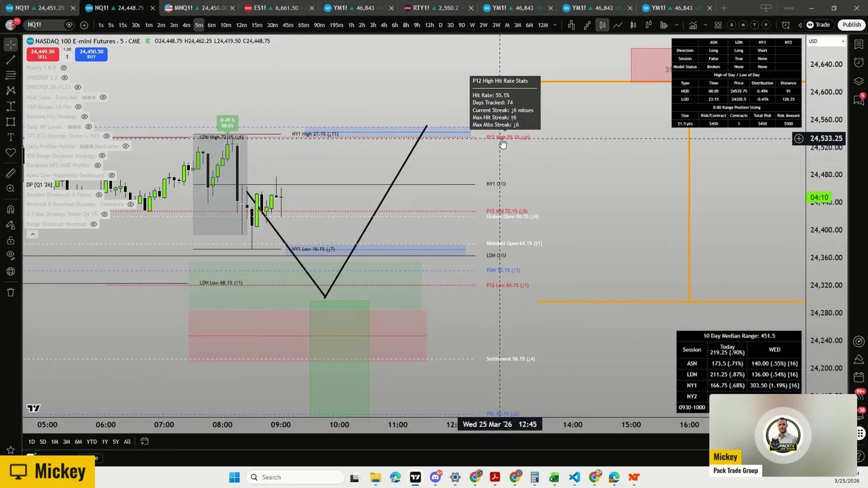Lock all drawing tools

11,241
